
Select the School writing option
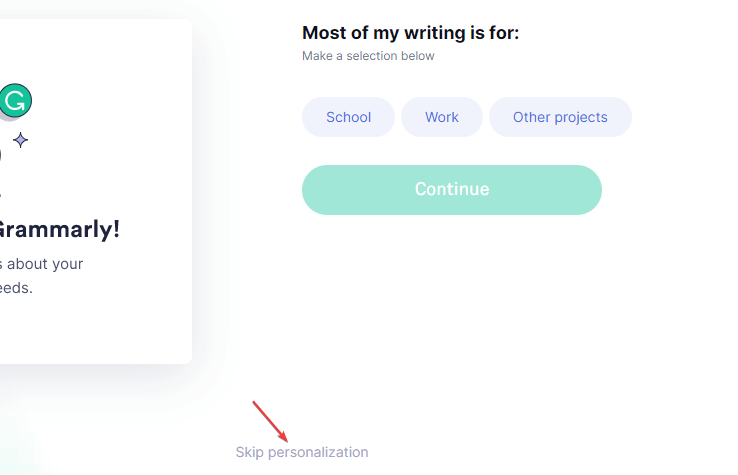(x=348, y=117)
